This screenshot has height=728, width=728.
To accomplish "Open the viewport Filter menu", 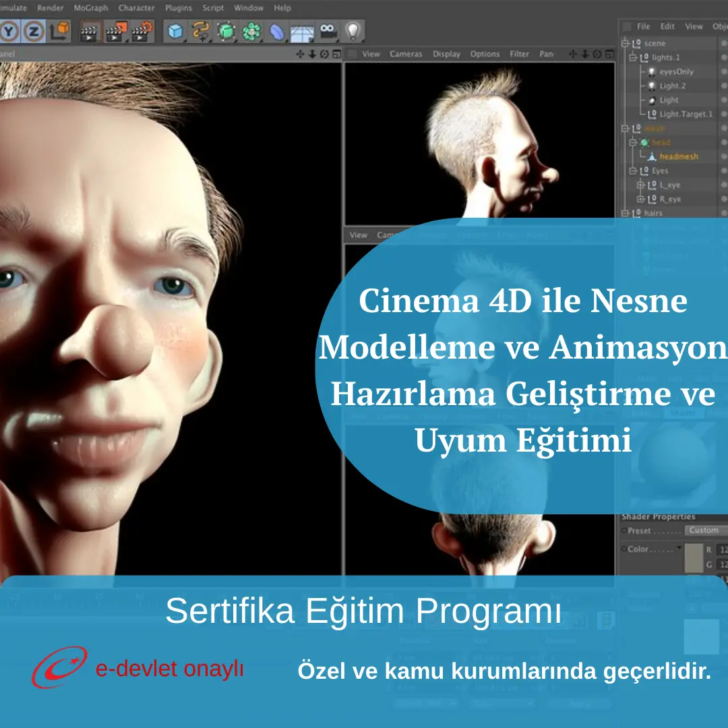I will [520, 54].
